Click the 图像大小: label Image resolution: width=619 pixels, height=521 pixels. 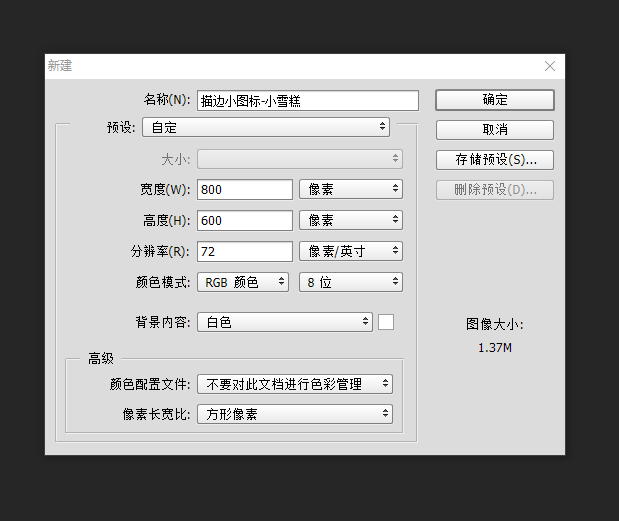tap(495, 324)
